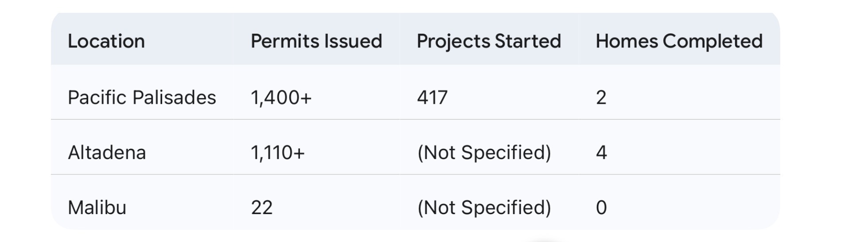Click the Pacific Palisades location cell

coord(142,98)
